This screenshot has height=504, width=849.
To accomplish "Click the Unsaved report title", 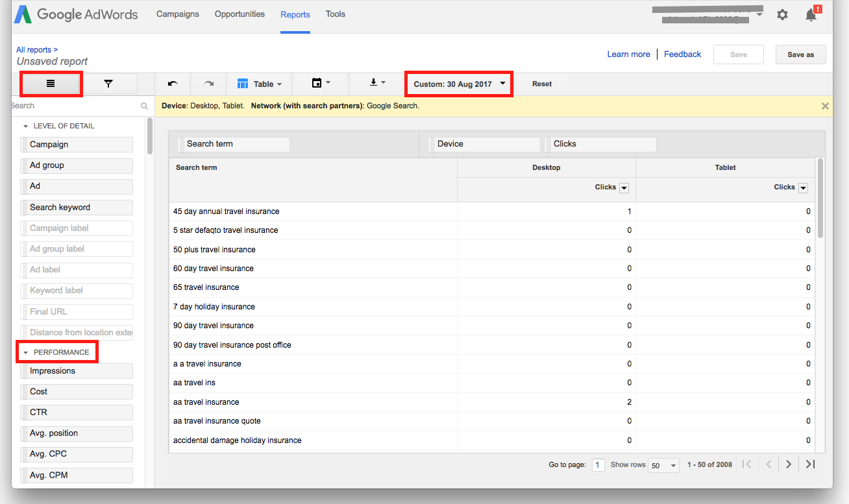I will [52, 62].
